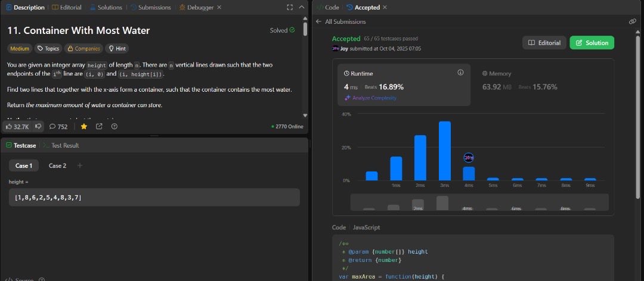Collapse the description panel with chevron
This screenshot has width=644, height=281.
(x=302, y=7)
